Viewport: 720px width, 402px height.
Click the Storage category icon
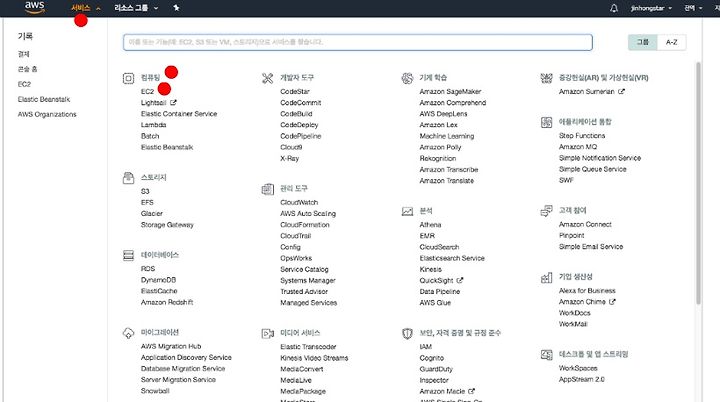pyautogui.click(x=129, y=178)
